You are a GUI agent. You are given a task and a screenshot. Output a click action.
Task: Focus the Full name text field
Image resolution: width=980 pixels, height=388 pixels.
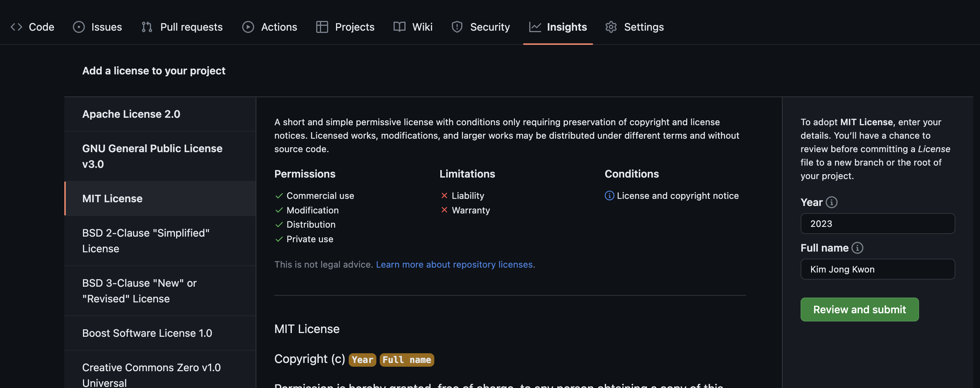[x=877, y=269]
